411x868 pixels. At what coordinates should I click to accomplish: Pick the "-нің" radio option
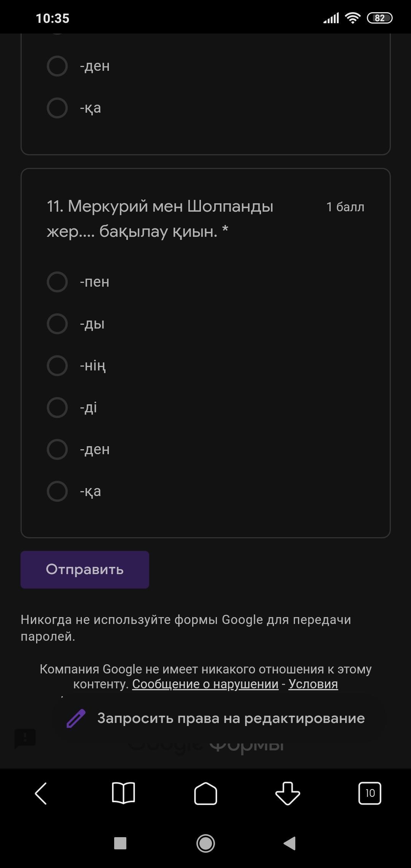[57, 366]
